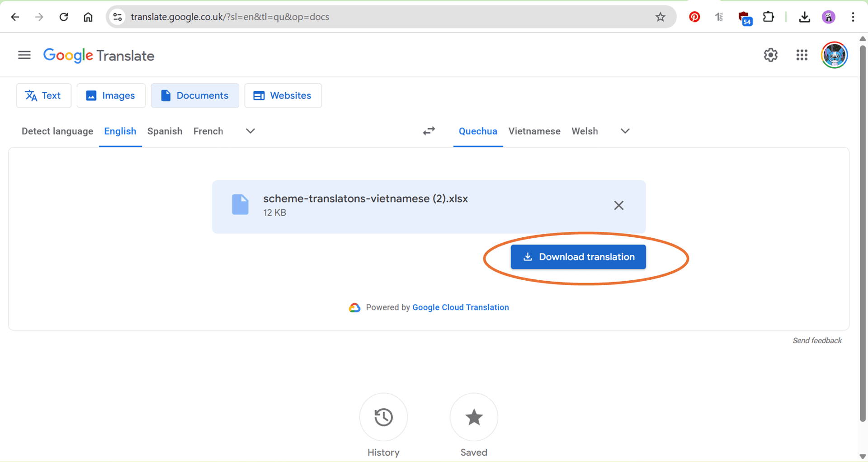Switch to Text translation mode

pyautogui.click(x=44, y=95)
